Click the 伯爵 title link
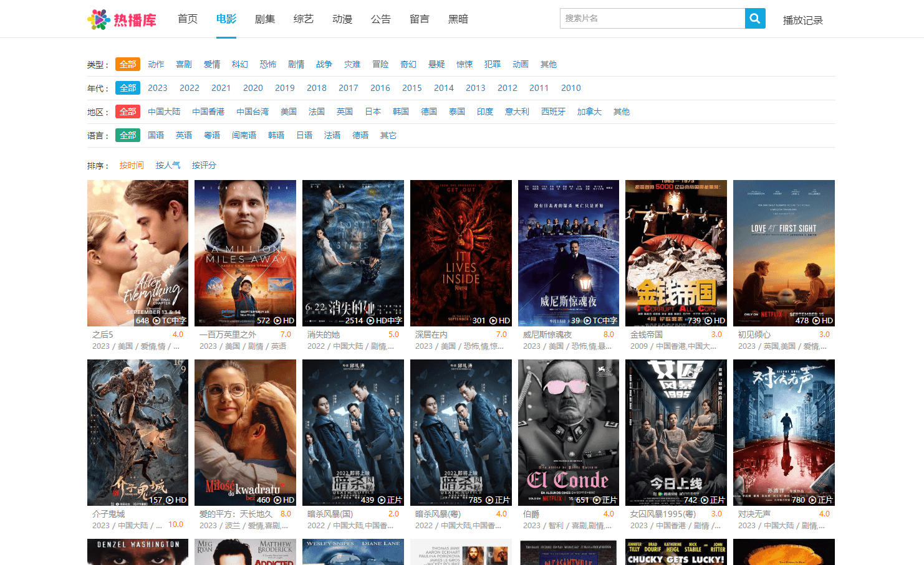Viewport: 924px width, 565px height. [531, 514]
